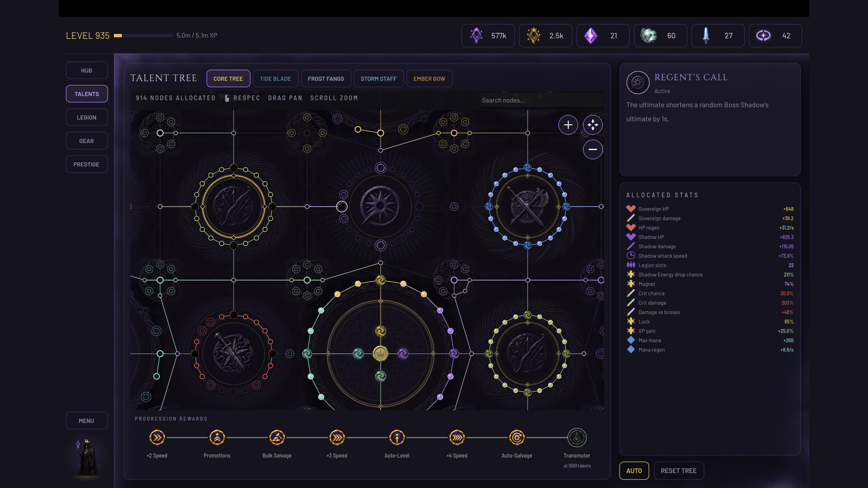Screen dimensions: 868x488
Task: Click the 577k purple currency counter
Action: pos(488,36)
